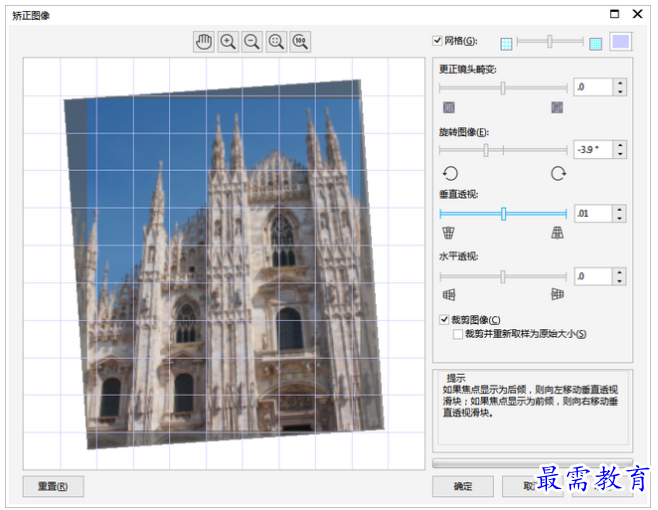658x510 pixels.
Task: Click the vertical perspective value field
Action: click(593, 213)
